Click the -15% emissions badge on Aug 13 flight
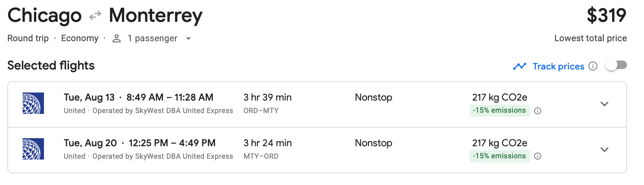 [x=499, y=111]
